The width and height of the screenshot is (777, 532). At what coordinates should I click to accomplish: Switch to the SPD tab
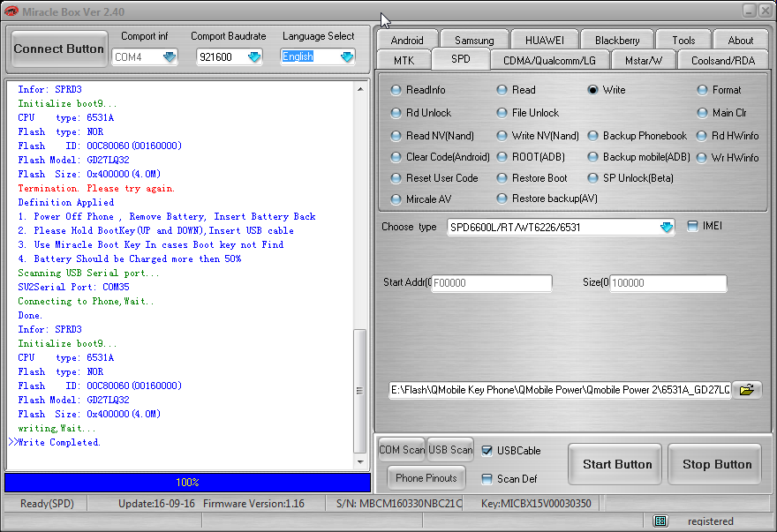460,59
